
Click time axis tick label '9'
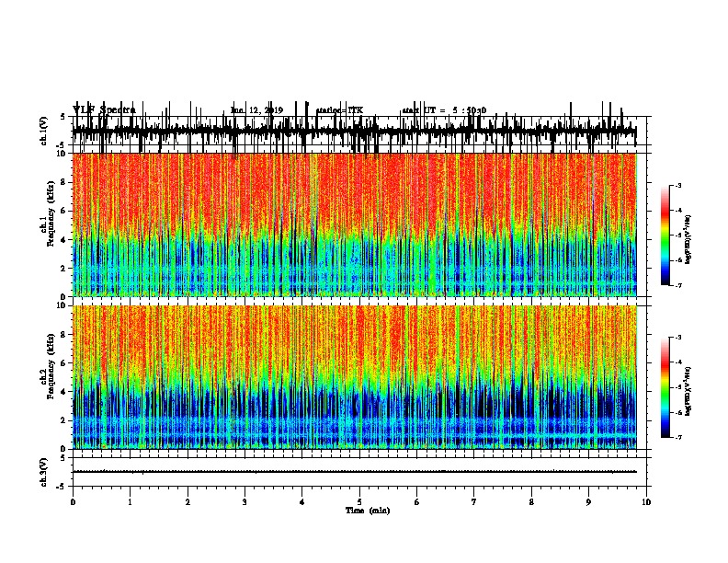588,502
